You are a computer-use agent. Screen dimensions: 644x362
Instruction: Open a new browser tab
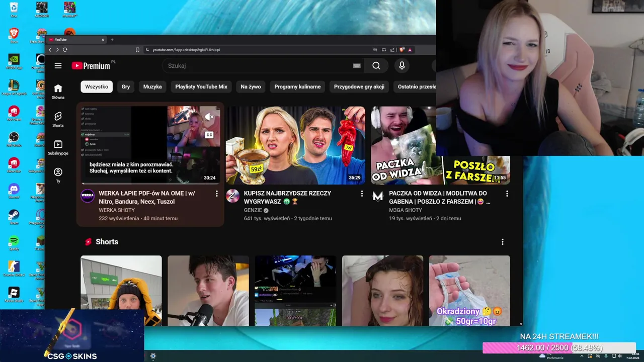coord(112,40)
